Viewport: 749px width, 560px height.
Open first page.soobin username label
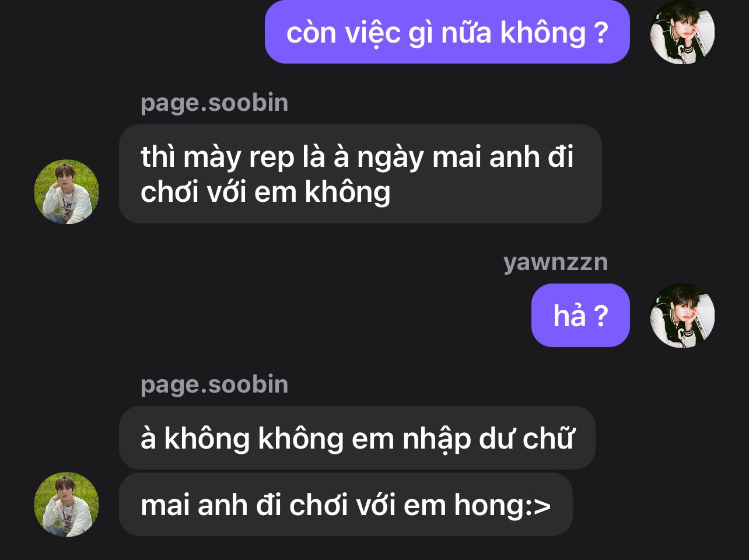coord(214,103)
